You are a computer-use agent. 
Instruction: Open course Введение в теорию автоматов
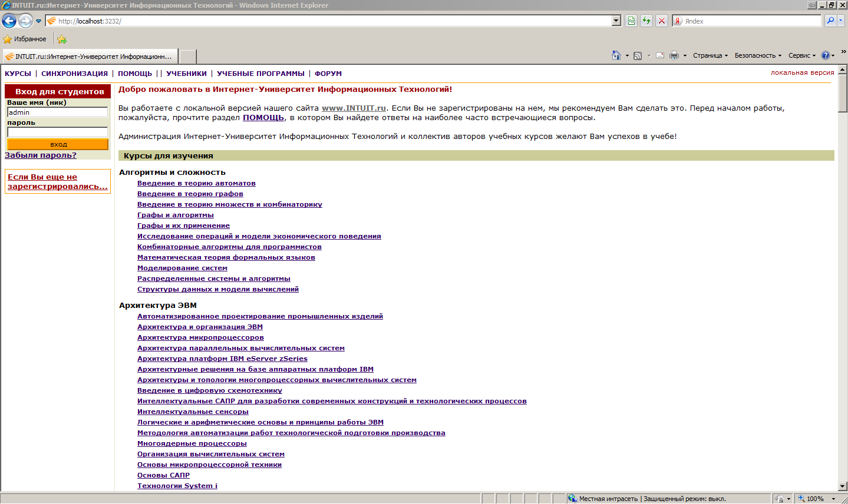pyautogui.click(x=196, y=183)
